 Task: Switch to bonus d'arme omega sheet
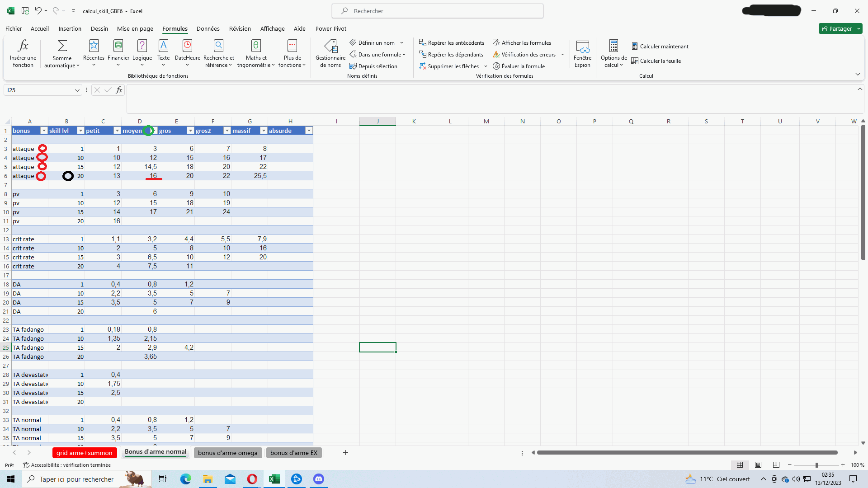point(227,453)
